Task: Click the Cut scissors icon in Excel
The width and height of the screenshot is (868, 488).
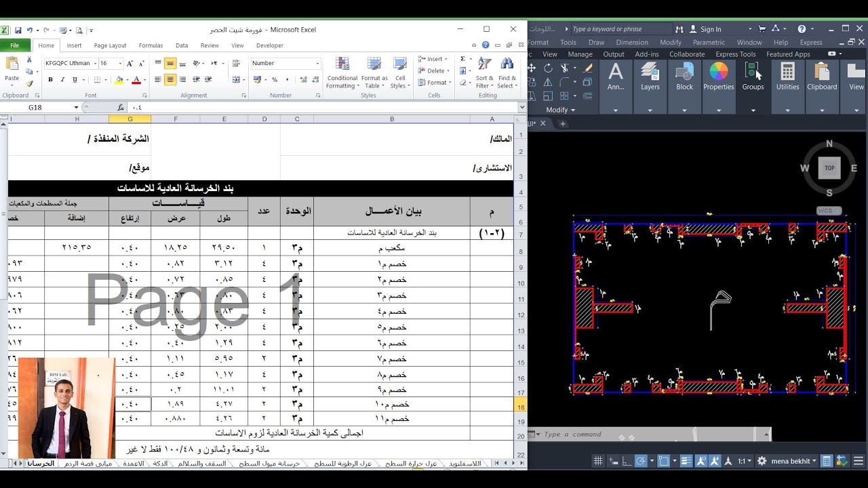Action: tap(29, 60)
